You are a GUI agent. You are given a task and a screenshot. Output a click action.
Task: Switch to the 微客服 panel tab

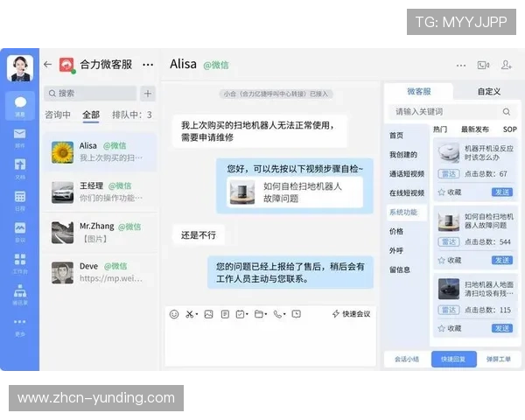pyautogui.click(x=418, y=91)
